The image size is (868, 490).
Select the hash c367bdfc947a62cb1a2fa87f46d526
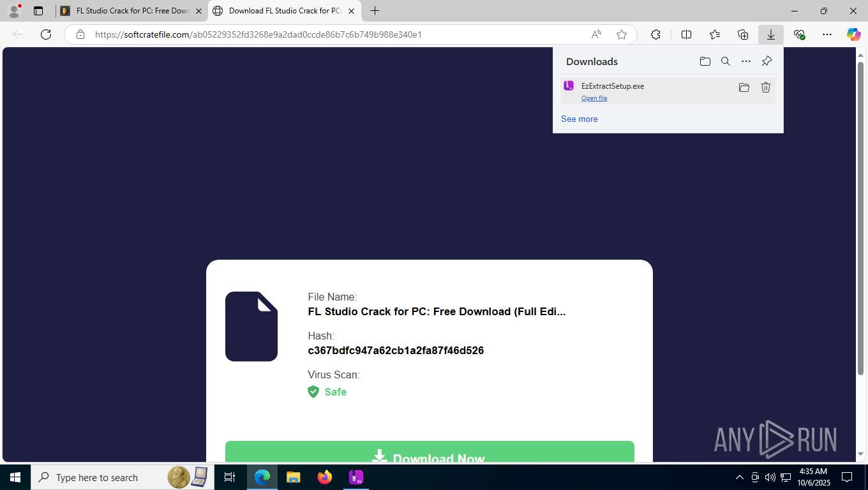point(396,350)
